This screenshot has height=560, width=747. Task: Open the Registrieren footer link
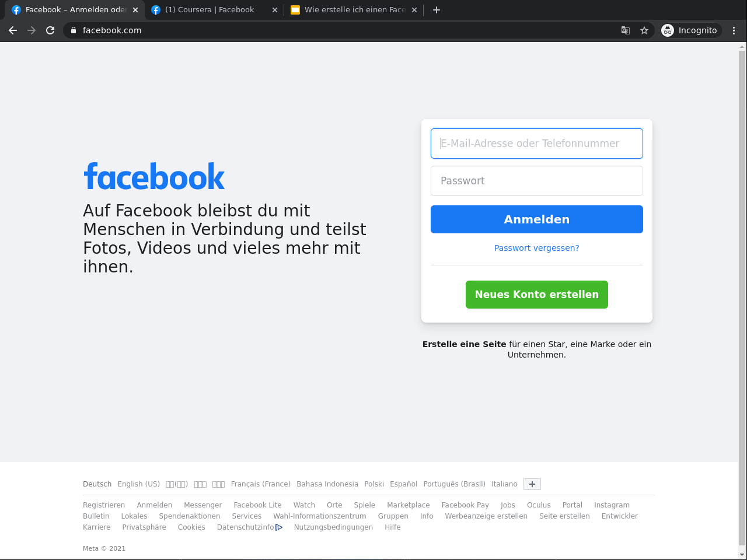104,505
